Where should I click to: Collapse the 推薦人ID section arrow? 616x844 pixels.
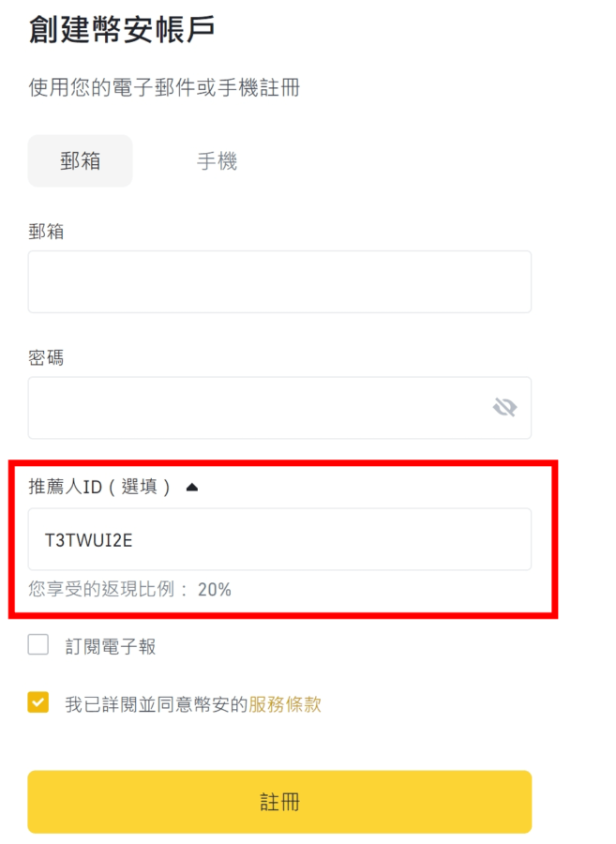192,488
